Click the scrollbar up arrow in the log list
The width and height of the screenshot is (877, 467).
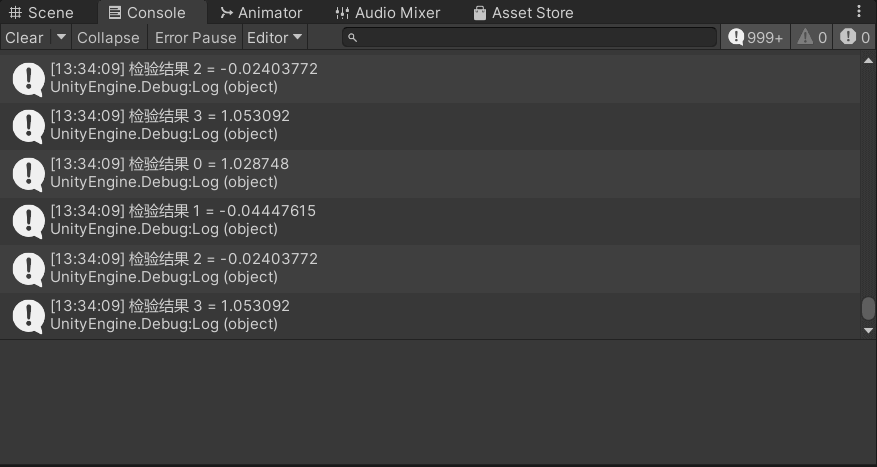pos(868,61)
